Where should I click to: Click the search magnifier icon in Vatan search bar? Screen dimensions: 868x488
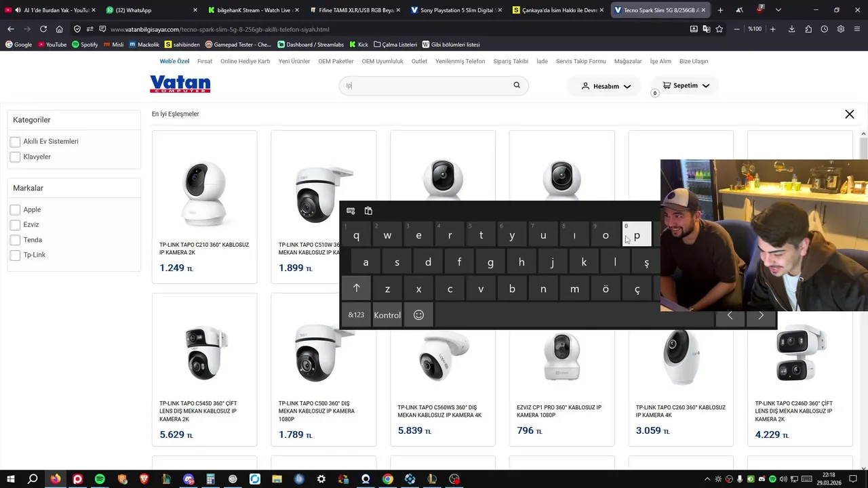(517, 85)
